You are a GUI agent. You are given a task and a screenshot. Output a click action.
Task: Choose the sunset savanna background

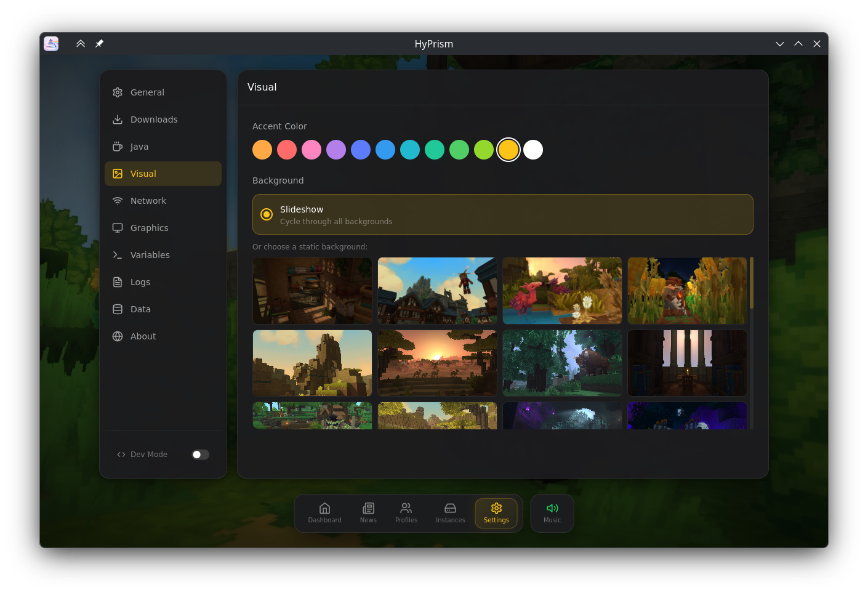[437, 363]
